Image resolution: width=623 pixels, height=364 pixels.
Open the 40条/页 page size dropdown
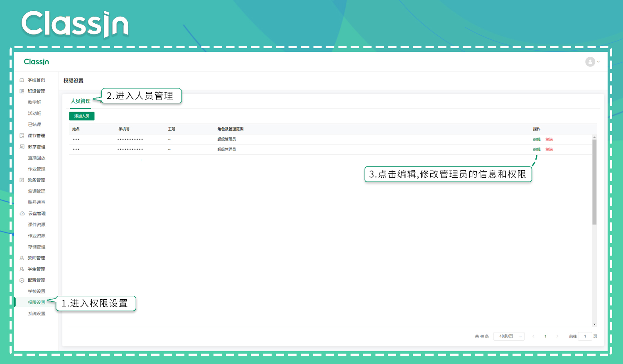[509, 336]
